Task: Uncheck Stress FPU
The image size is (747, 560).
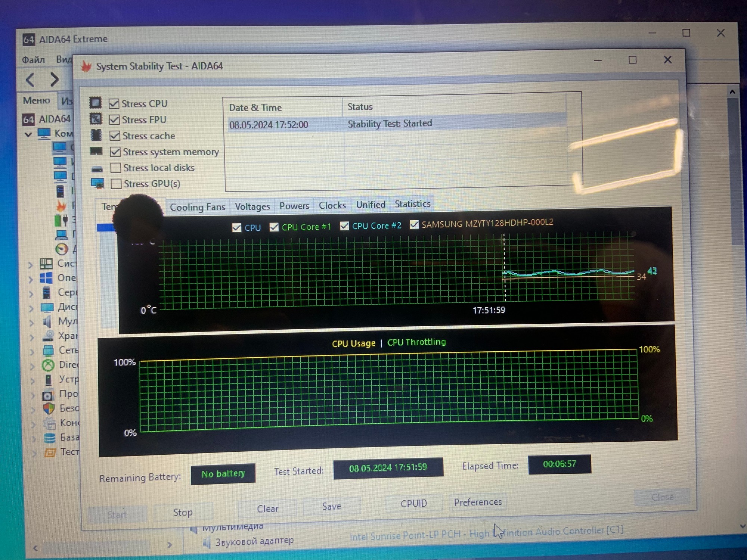Action: (114, 119)
